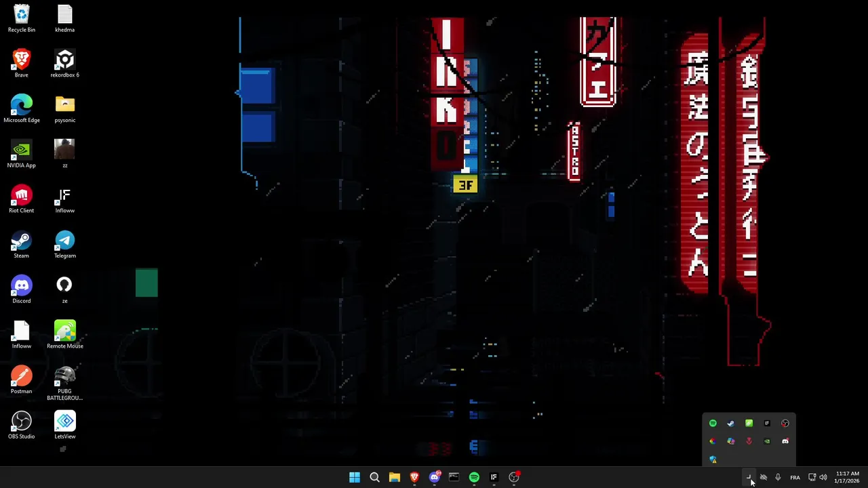Select the Recycle Bin desktop icon
This screenshot has height=488, width=868.
(22, 19)
